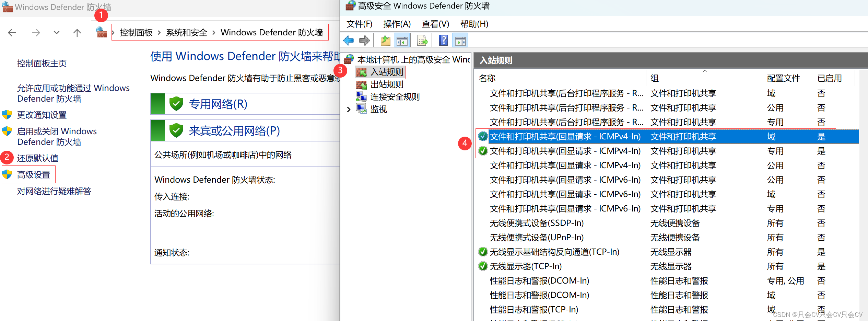868x321 pixels.
Task: Click the 入站规则 tree icon
Action: click(x=362, y=72)
